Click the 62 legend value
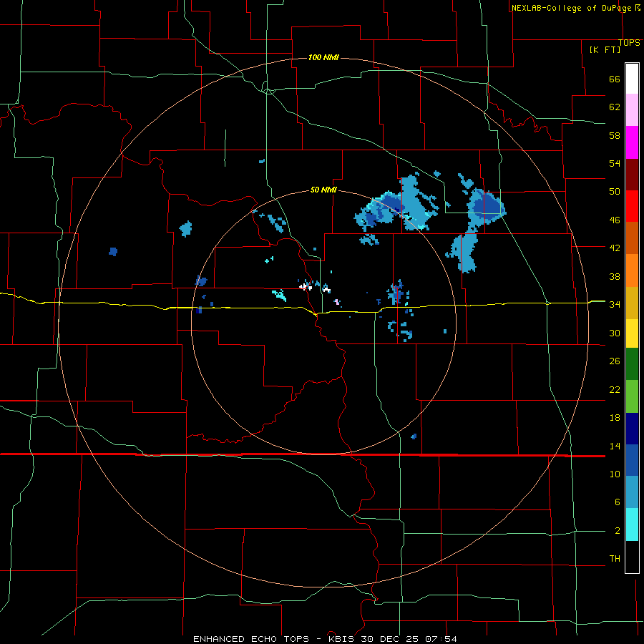 [615, 107]
